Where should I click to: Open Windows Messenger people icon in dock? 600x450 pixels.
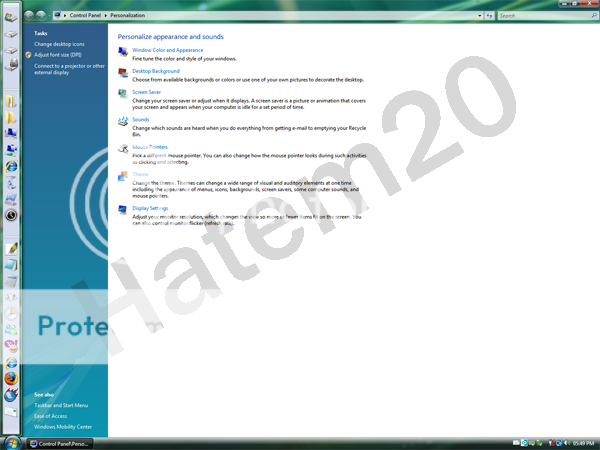(11, 329)
